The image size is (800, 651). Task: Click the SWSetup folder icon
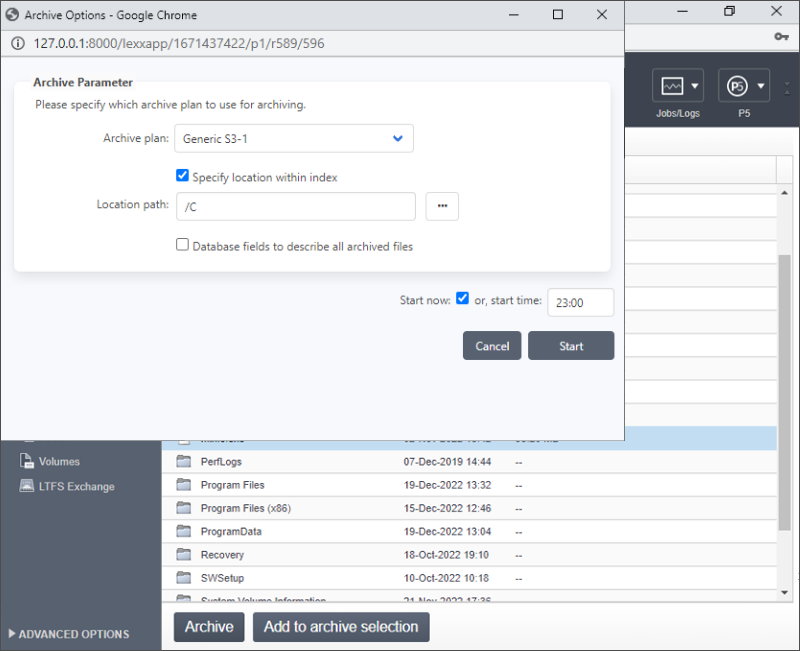point(183,578)
